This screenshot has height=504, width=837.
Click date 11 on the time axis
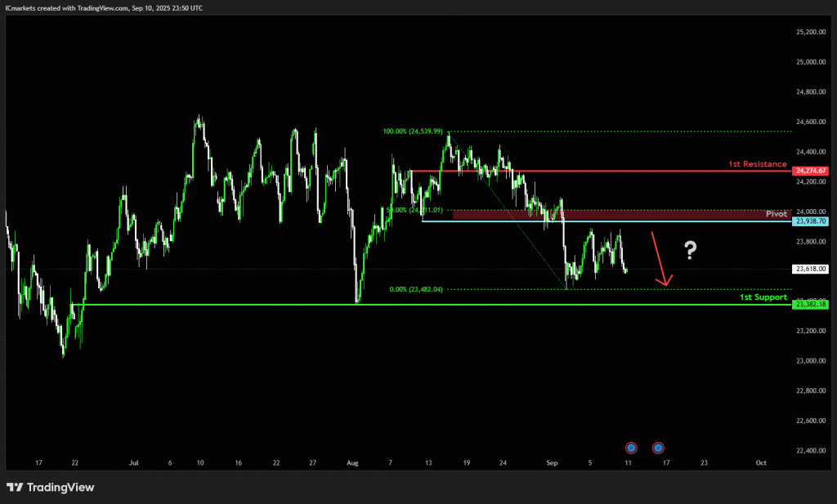(629, 463)
